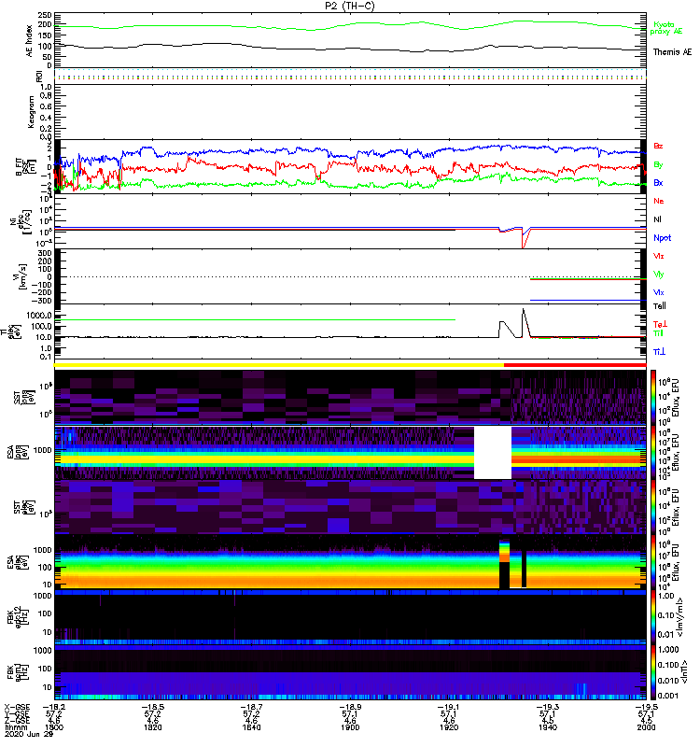Click the X-GSE row label

click(17, 707)
